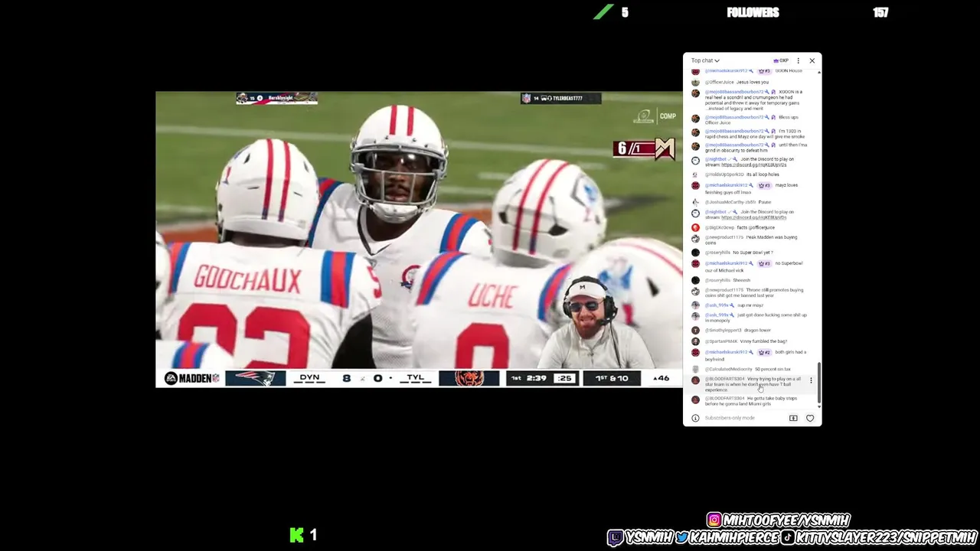This screenshot has height=551, width=980.
Task: Click the Kick logo icon in stream overlay
Action: click(x=296, y=535)
